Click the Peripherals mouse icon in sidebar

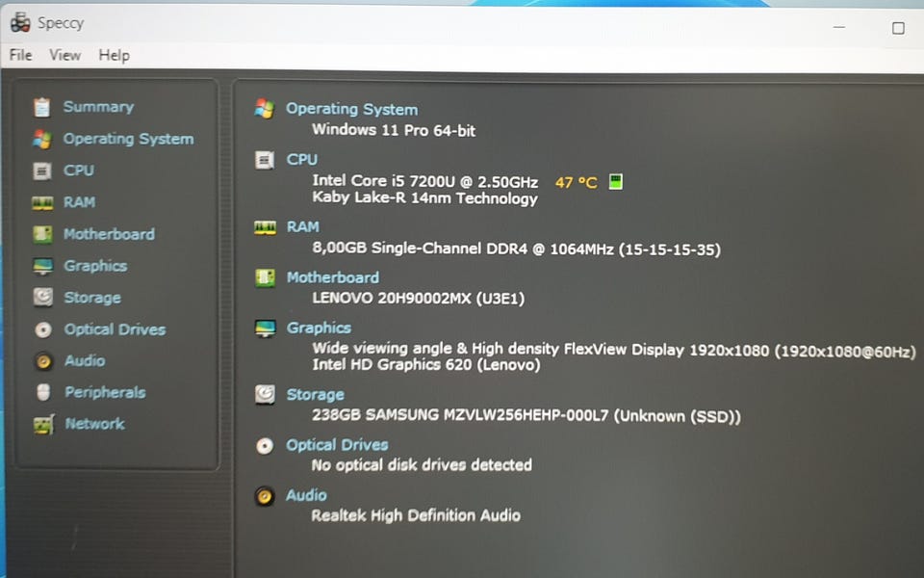(43, 392)
